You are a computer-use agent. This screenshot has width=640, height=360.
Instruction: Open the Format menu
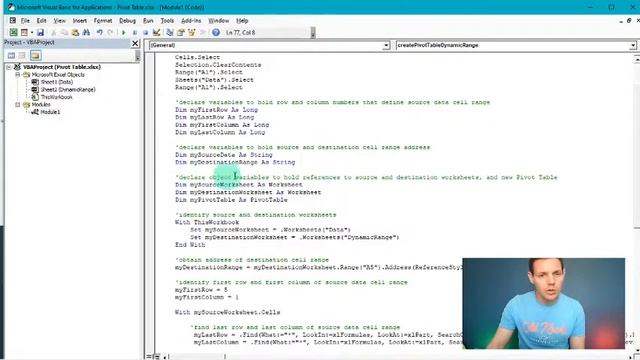pos(103,20)
